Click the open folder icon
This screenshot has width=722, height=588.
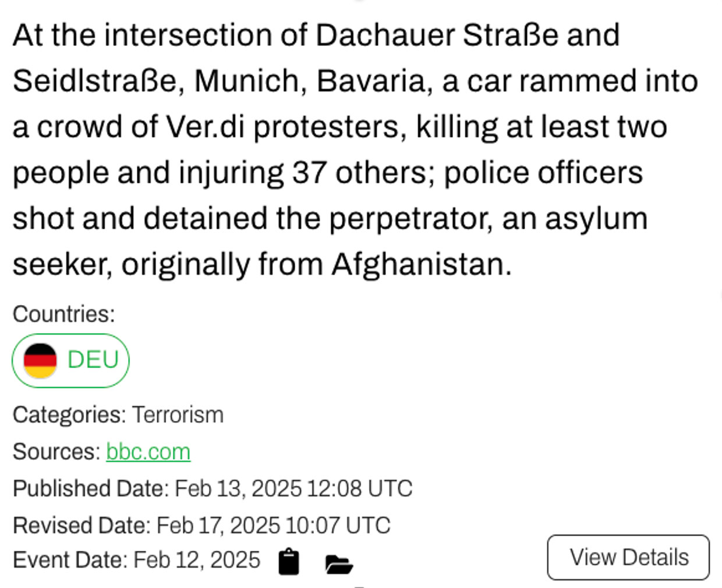338,564
